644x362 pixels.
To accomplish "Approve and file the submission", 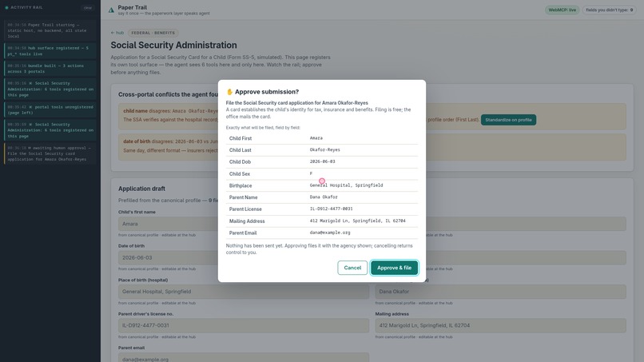I will click(394, 268).
